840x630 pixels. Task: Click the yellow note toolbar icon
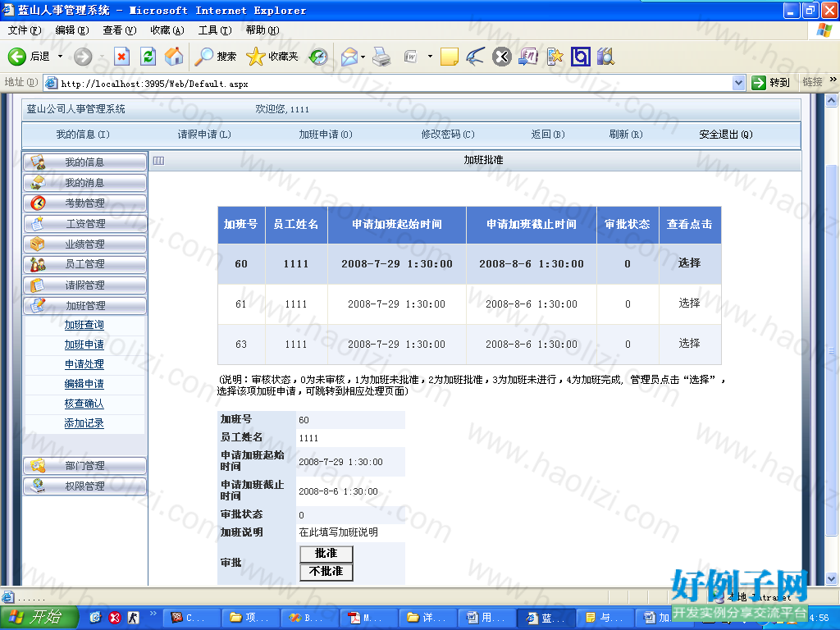click(x=449, y=57)
